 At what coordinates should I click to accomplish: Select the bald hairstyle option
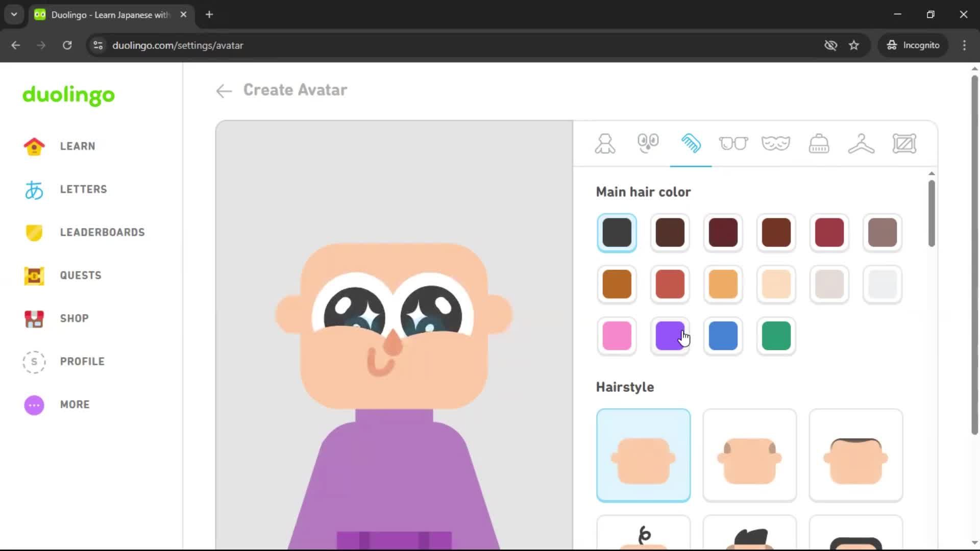[x=643, y=454]
